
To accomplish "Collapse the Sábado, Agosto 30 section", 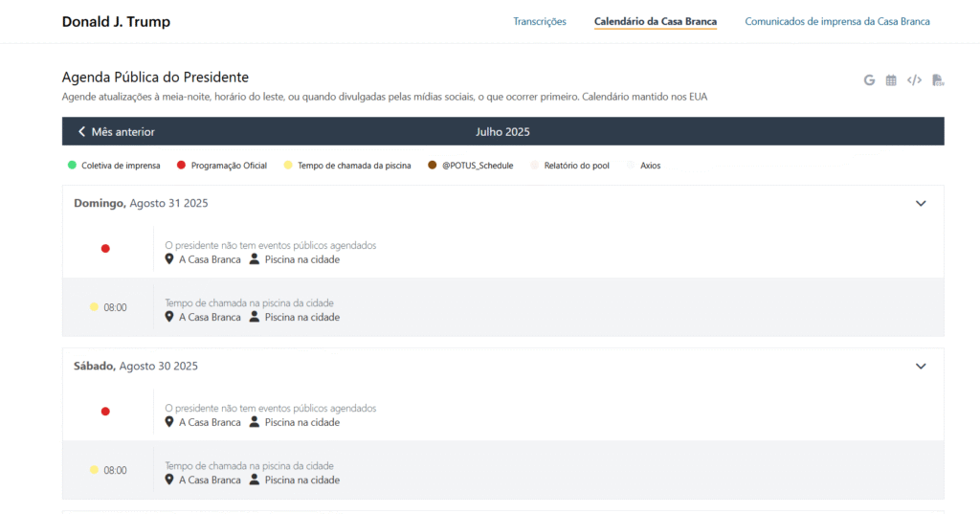I will [x=921, y=366].
